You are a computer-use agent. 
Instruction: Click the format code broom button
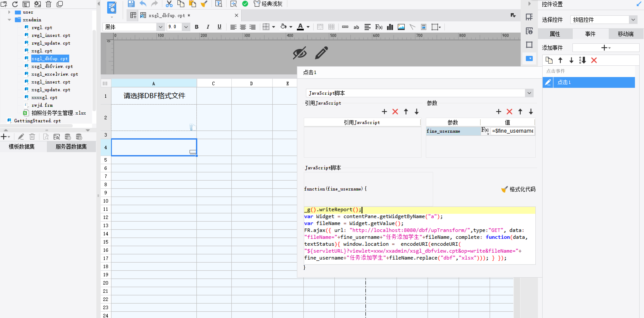(x=518, y=189)
